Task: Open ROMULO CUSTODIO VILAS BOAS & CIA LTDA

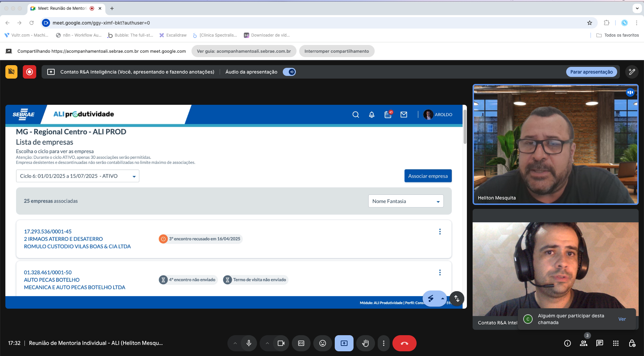Action: click(x=77, y=247)
